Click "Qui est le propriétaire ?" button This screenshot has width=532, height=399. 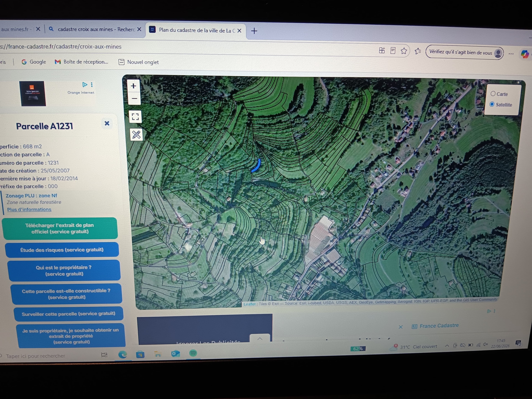click(x=64, y=271)
